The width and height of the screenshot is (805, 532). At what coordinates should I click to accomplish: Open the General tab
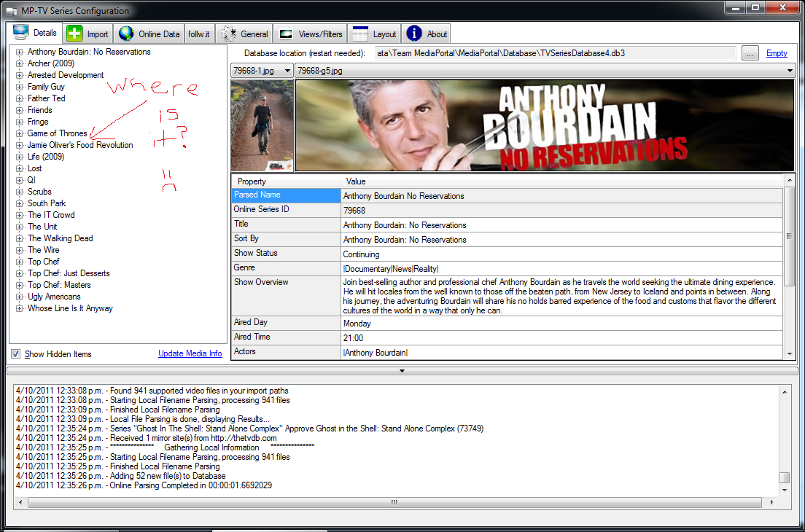click(244, 34)
